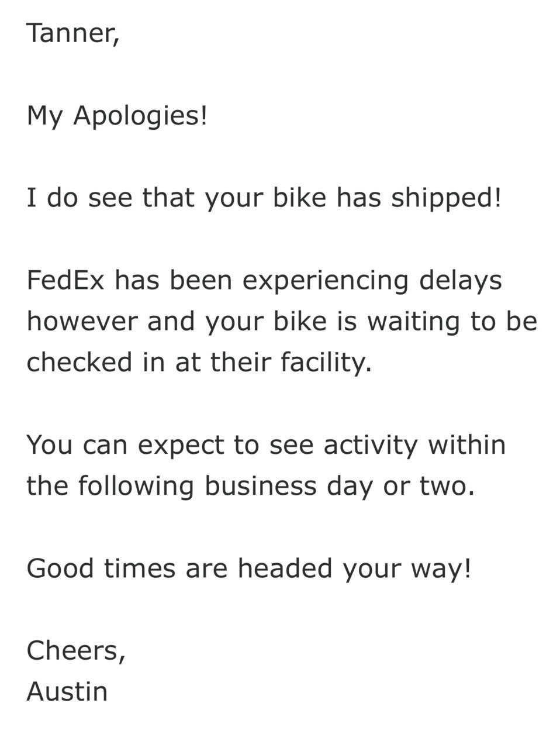Image resolution: width=560 pixels, height=748 pixels.
Task: Click the signature name "Austin"
Action: (67, 692)
